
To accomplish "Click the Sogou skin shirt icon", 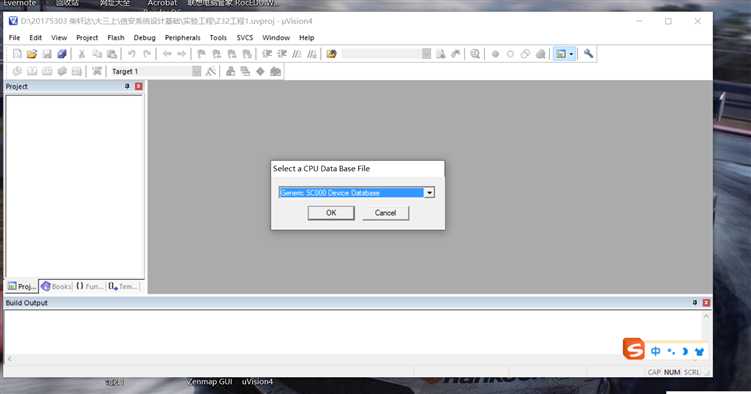I will [x=699, y=351].
